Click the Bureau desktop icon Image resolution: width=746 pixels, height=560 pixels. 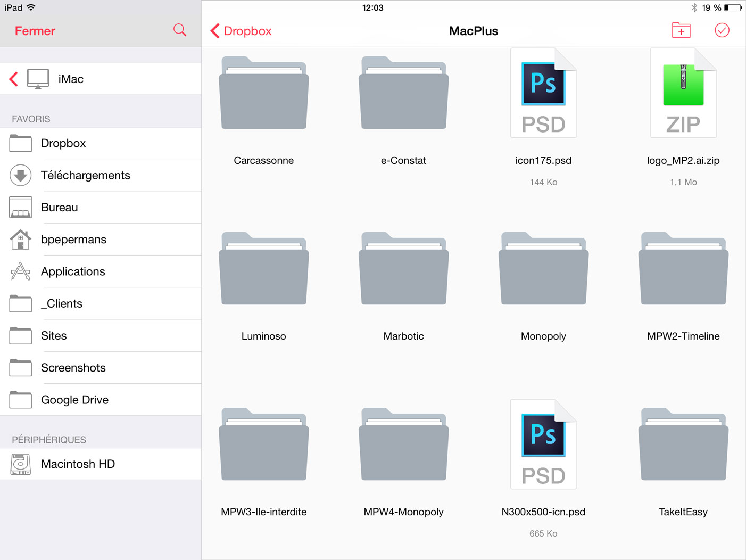20,207
